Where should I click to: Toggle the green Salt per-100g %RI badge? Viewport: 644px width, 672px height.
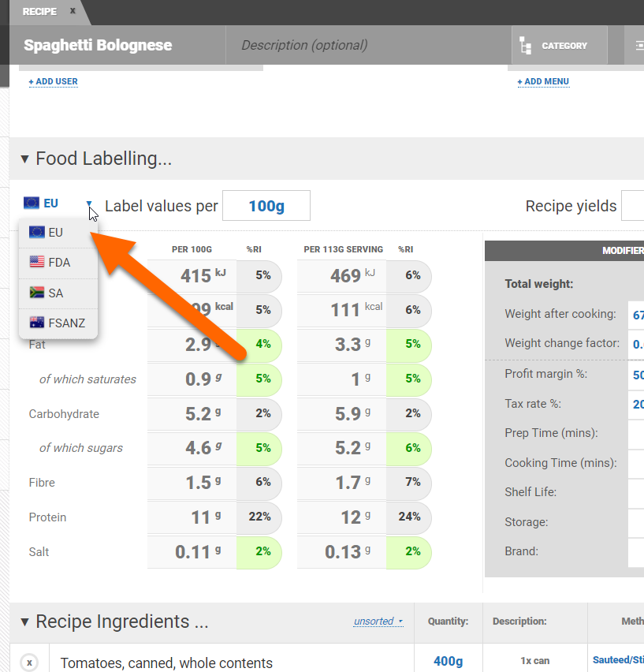(261, 552)
